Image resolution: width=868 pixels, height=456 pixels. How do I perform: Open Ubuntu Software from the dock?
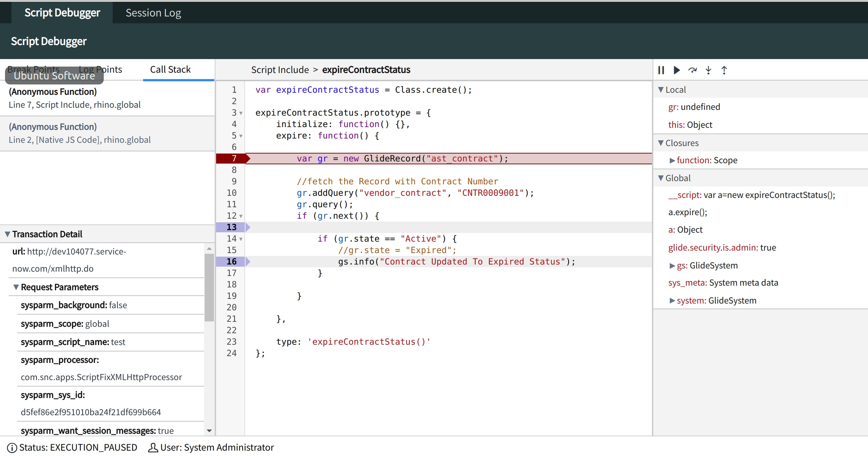tap(54, 76)
